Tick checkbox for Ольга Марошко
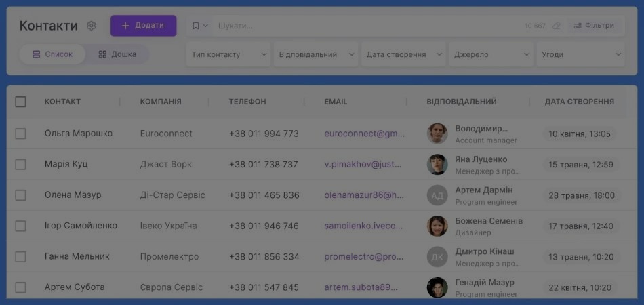This screenshot has width=644, height=305. tap(20, 134)
